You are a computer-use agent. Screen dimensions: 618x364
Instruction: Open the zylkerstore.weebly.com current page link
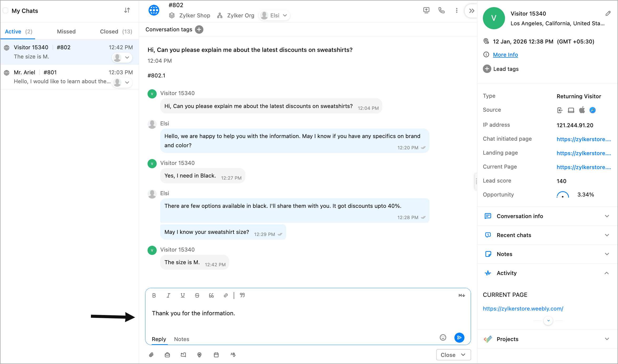point(523,309)
